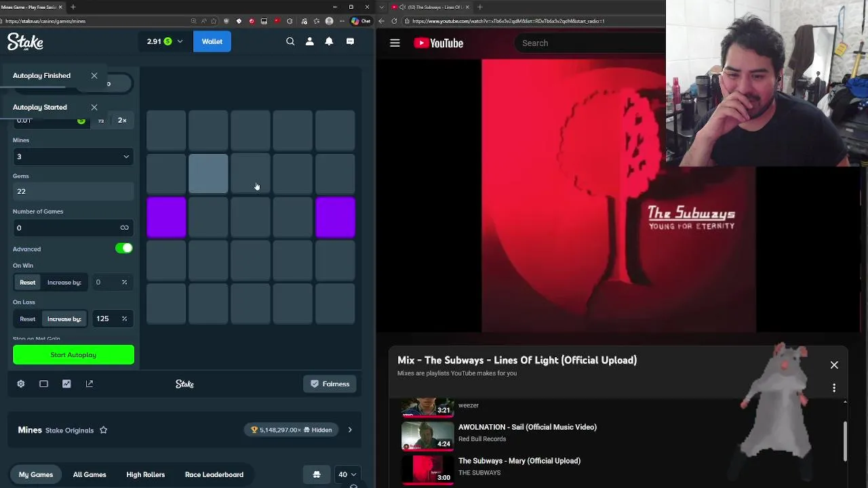Select the right purple mine tile
Viewport: 868px width, 488px height.
click(x=335, y=218)
